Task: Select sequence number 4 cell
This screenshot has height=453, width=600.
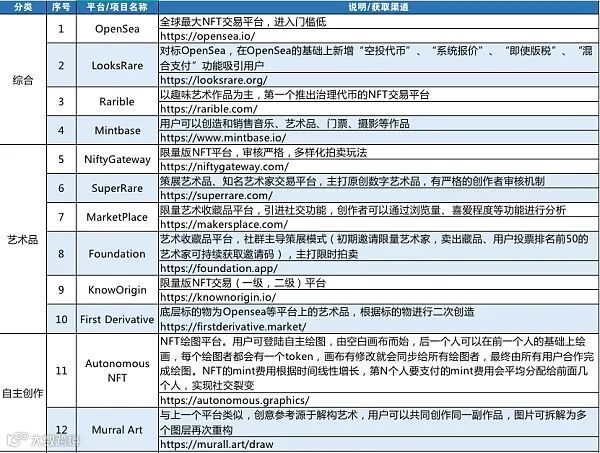Action: (x=61, y=130)
